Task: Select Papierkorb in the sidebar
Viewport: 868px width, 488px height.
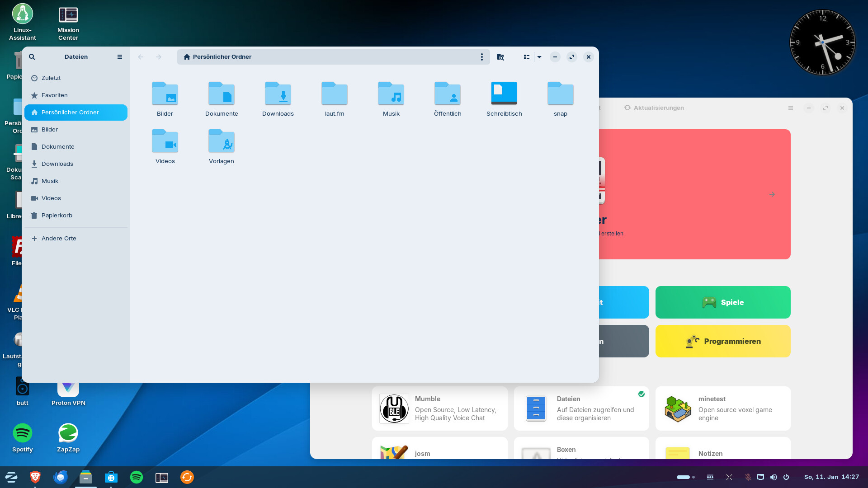Action: click(57, 216)
